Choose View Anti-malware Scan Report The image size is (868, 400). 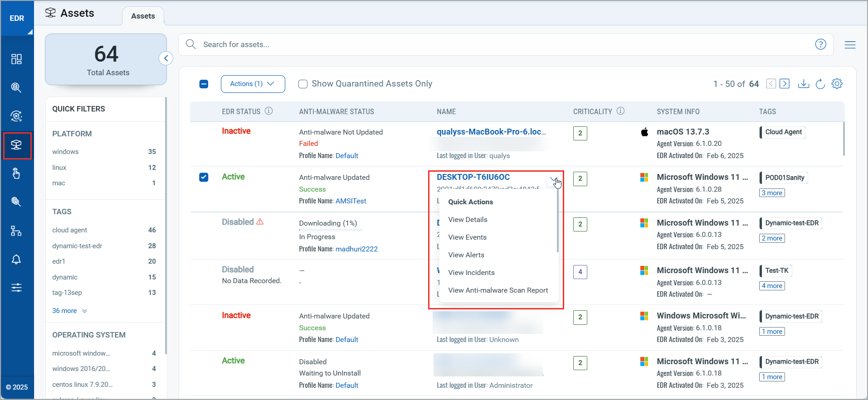tap(498, 290)
